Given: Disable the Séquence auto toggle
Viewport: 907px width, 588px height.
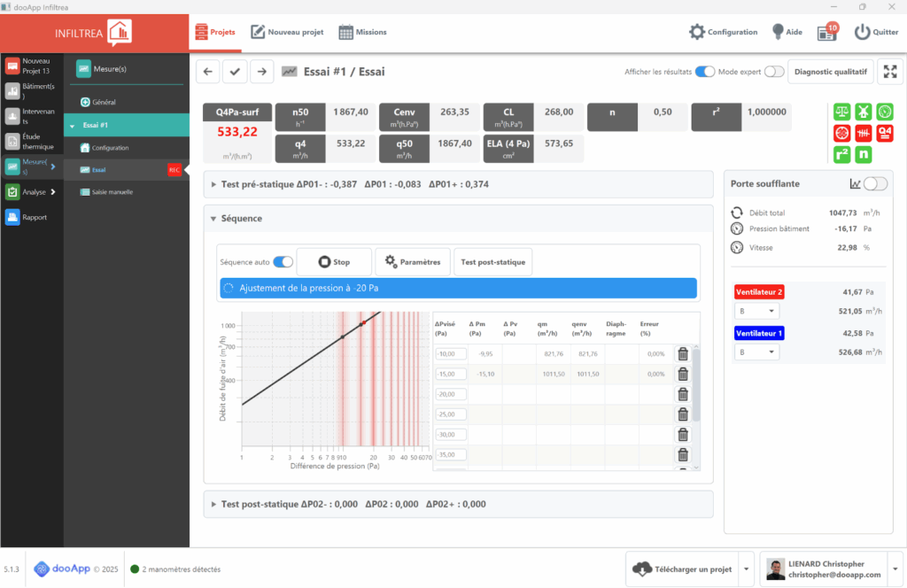Looking at the screenshot, I should (x=283, y=262).
